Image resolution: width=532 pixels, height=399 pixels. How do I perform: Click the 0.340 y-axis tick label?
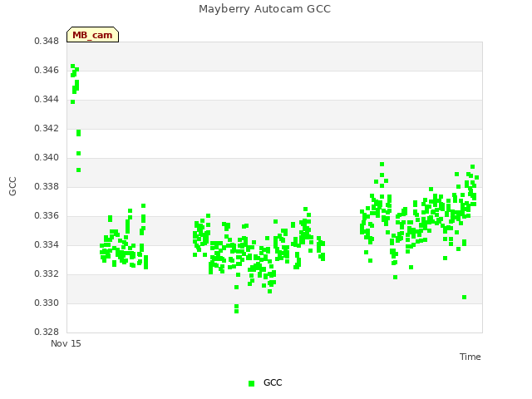47,158
